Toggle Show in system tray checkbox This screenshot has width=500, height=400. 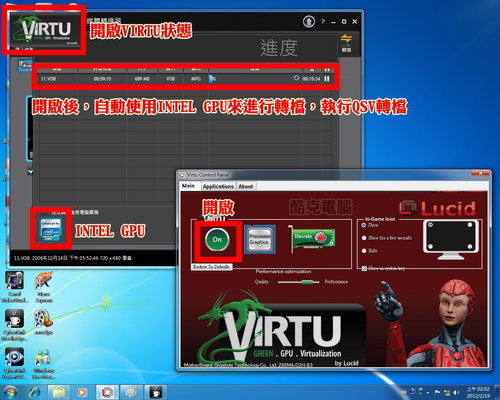364,268
